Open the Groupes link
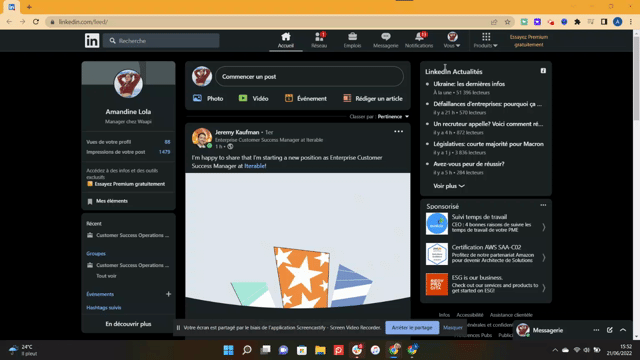 tap(96, 253)
